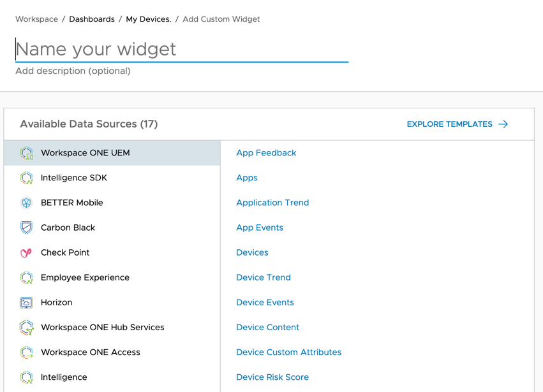543x392 pixels.
Task: Click Add description optional field
Action: click(x=72, y=71)
